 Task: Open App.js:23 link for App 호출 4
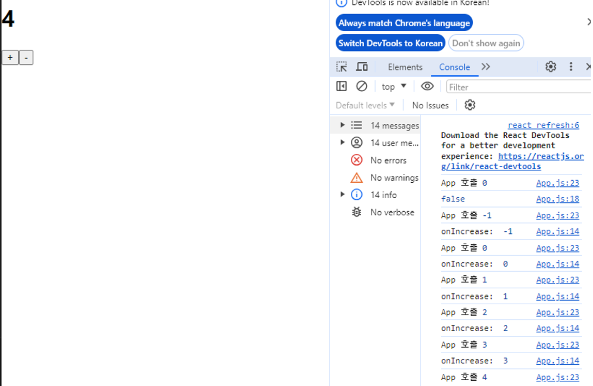557,377
